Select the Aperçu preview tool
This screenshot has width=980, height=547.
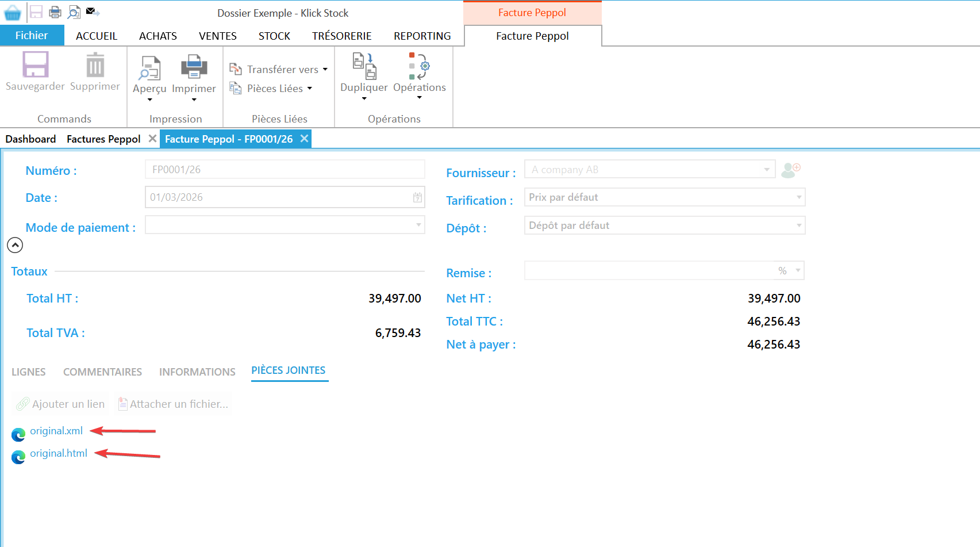coord(149,72)
